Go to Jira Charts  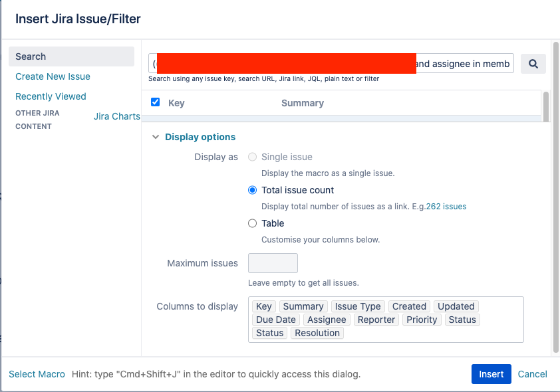[x=117, y=116]
